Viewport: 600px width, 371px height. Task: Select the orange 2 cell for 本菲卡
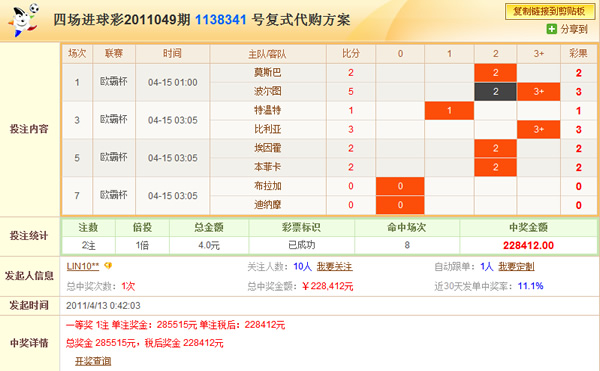pos(496,167)
